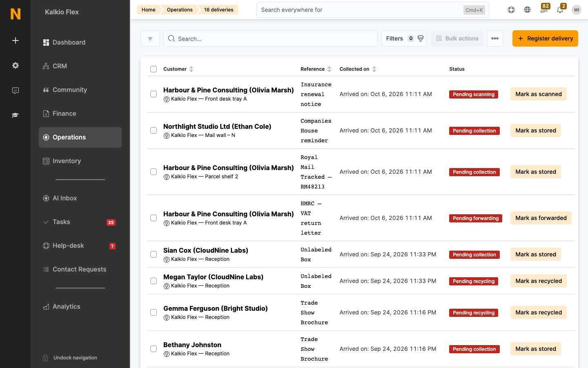Viewport: 588px width, 368px height.
Task: Click the Operations breadcrumb
Action: pyautogui.click(x=180, y=10)
